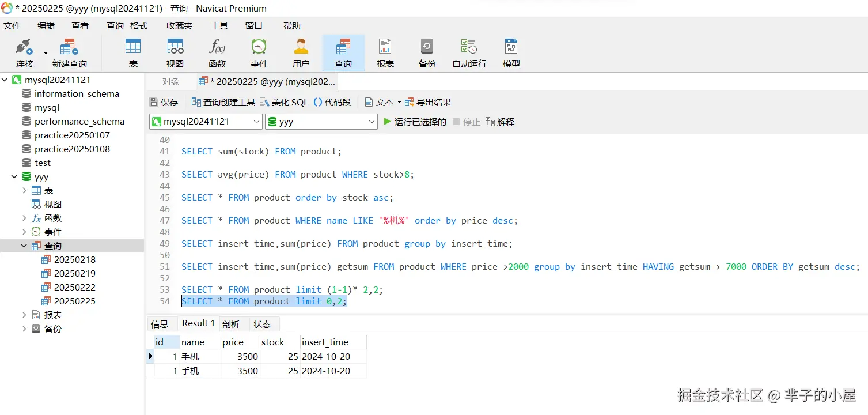Open the 查看 (View) menu

coord(80,25)
